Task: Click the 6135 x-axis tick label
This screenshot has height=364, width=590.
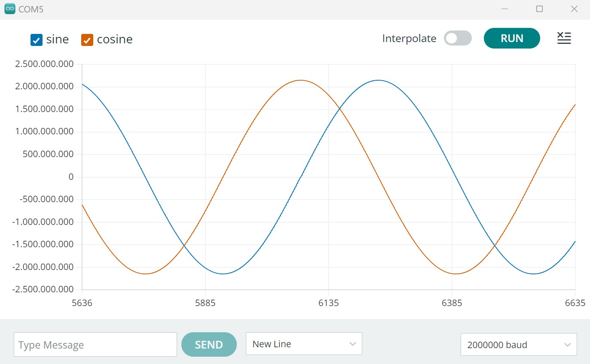Action: click(328, 303)
